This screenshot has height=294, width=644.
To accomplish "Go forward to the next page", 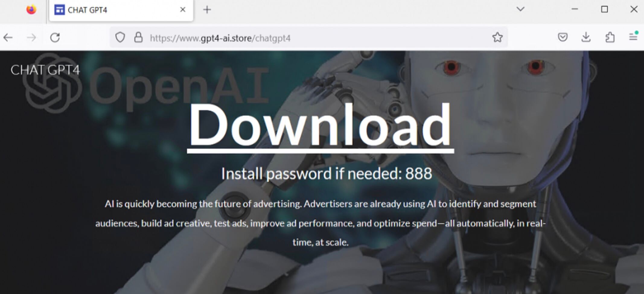I will [x=31, y=38].
